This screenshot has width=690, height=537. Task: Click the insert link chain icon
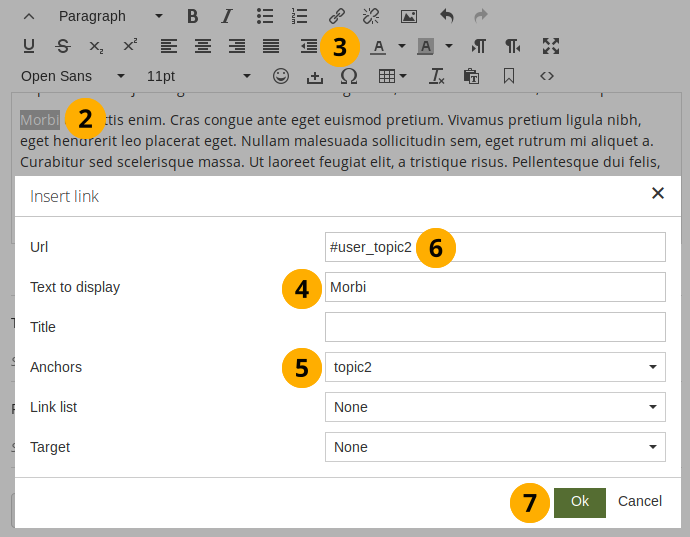pyautogui.click(x=337, y=16)
